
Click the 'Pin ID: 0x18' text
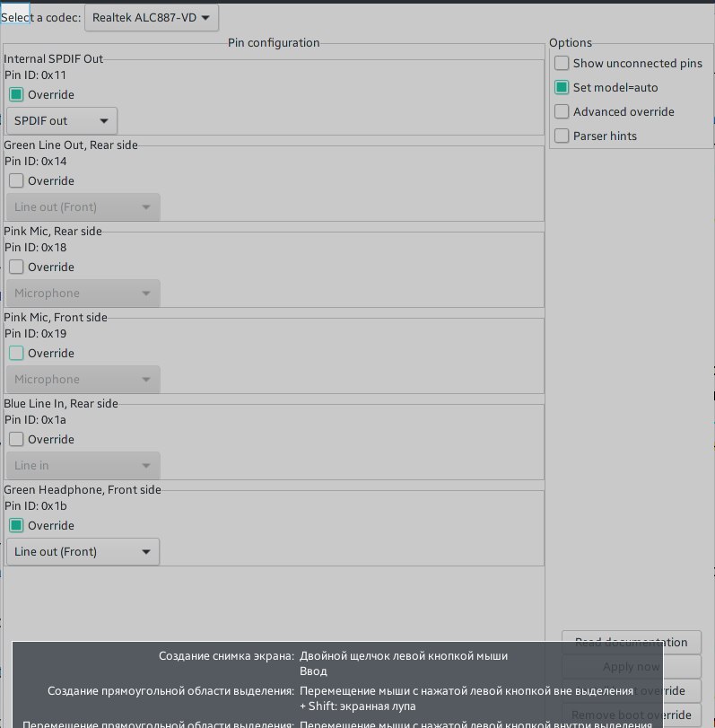35,248
